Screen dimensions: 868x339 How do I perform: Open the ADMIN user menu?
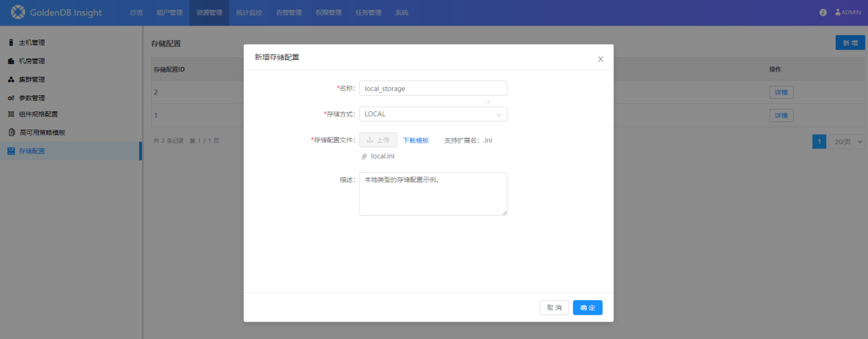[847, 12]
